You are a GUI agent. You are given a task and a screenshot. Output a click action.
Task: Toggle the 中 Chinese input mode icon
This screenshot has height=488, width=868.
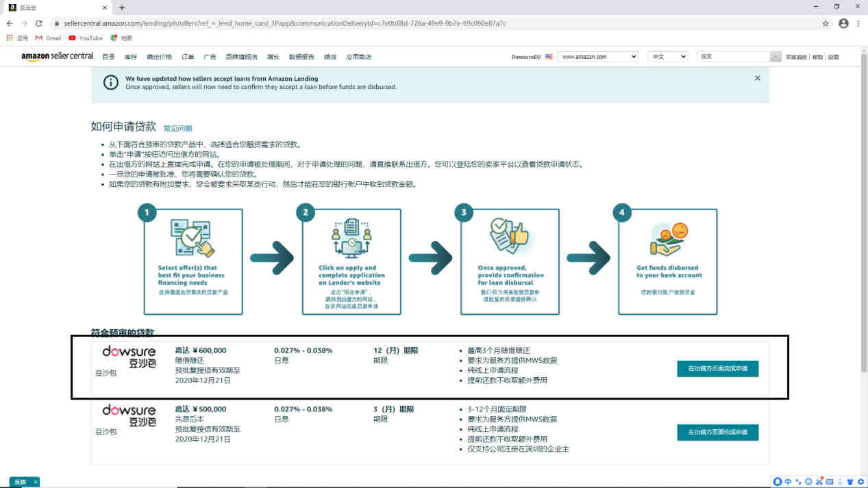tap(788, 482)
